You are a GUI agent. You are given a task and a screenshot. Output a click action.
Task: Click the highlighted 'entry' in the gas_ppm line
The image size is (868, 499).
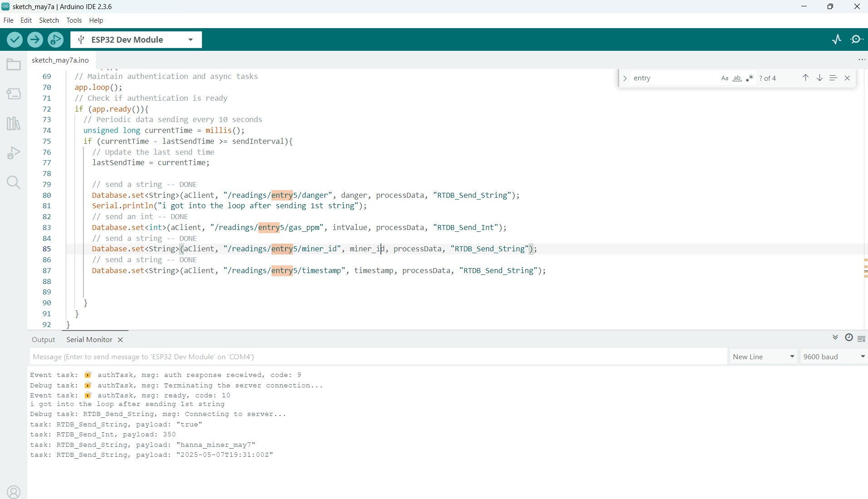tap(269, 228)
